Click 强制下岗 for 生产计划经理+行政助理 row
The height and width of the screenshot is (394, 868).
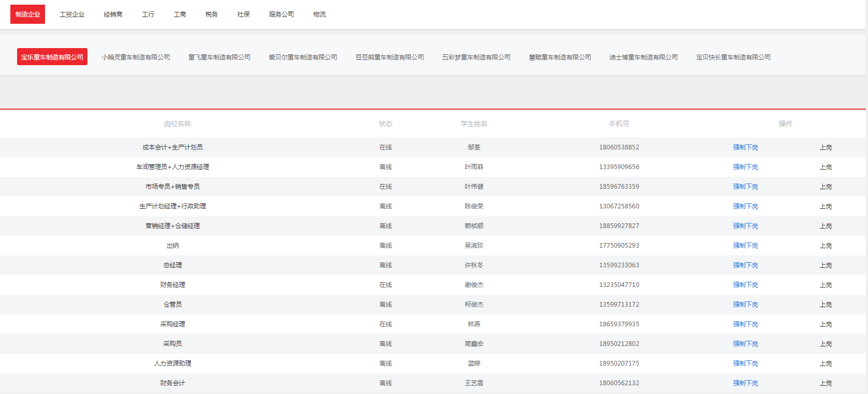click(745, 206)
